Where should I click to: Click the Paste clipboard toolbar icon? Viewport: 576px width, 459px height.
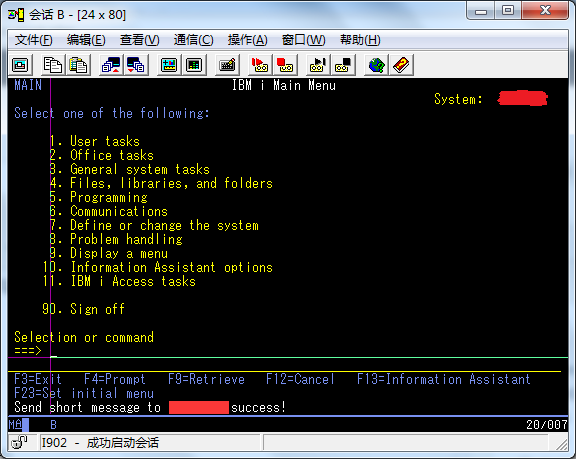[x=78, y=65]
